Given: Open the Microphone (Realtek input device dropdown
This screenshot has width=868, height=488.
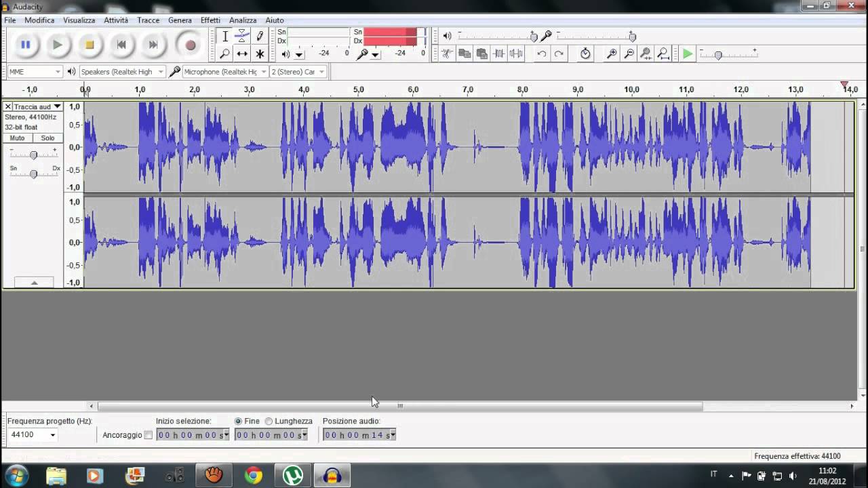Looking at the screenshot, I should pos(225,71).
